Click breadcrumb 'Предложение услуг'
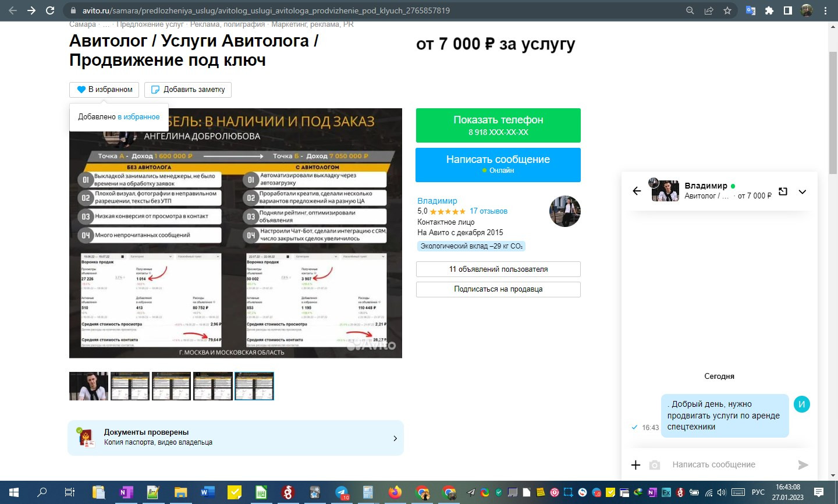Screen dimensions: 838x504 pos(150,24)
